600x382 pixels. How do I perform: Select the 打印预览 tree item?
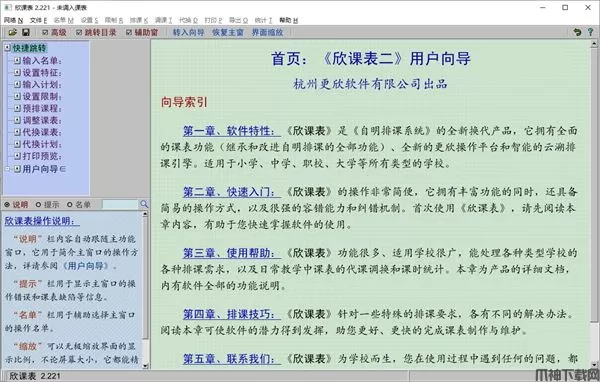42,156
